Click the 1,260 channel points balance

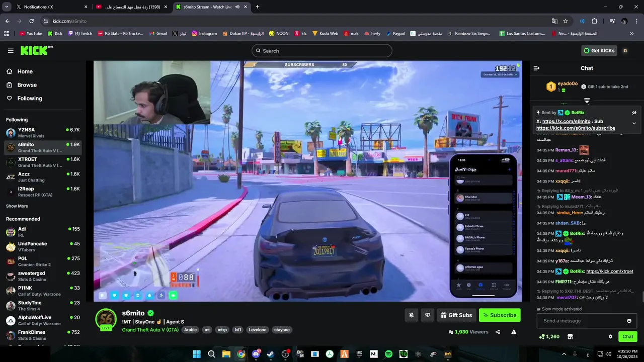(x=549, y=336)
